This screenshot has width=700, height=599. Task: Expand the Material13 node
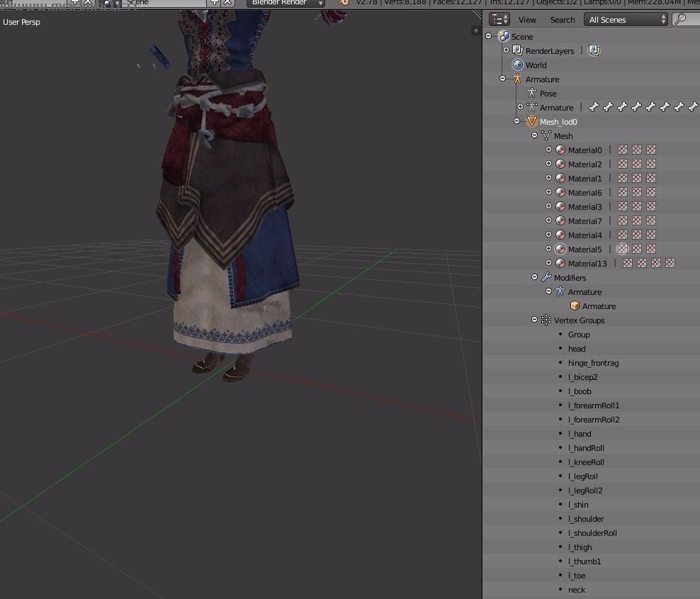point(548,263)
